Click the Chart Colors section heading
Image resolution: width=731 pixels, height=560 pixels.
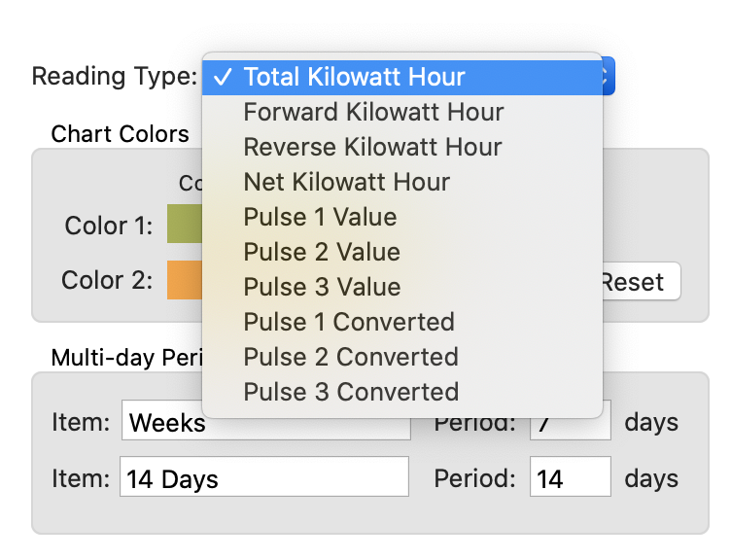[x=121, y=134]
